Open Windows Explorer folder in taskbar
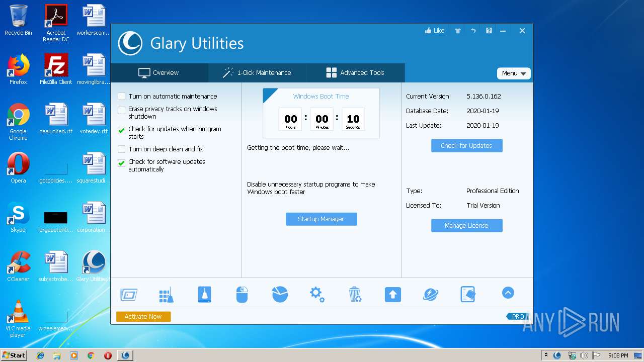 point(57,355)
